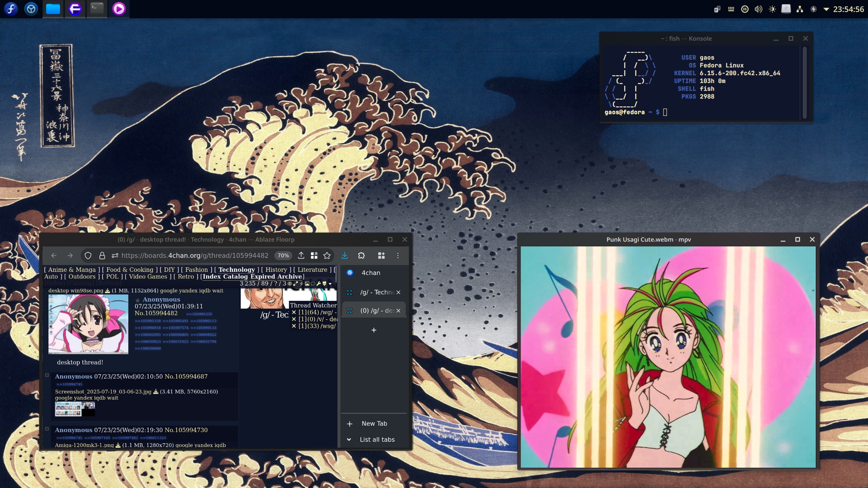Open the USB removable devices tray icon
The image size is (868, 488).
tap(786, 9)
